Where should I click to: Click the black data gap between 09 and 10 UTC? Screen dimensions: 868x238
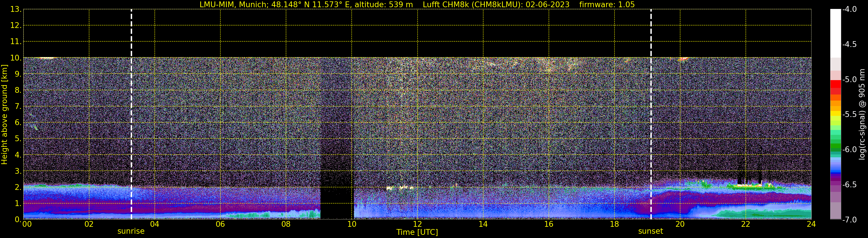tap(337, 202)
